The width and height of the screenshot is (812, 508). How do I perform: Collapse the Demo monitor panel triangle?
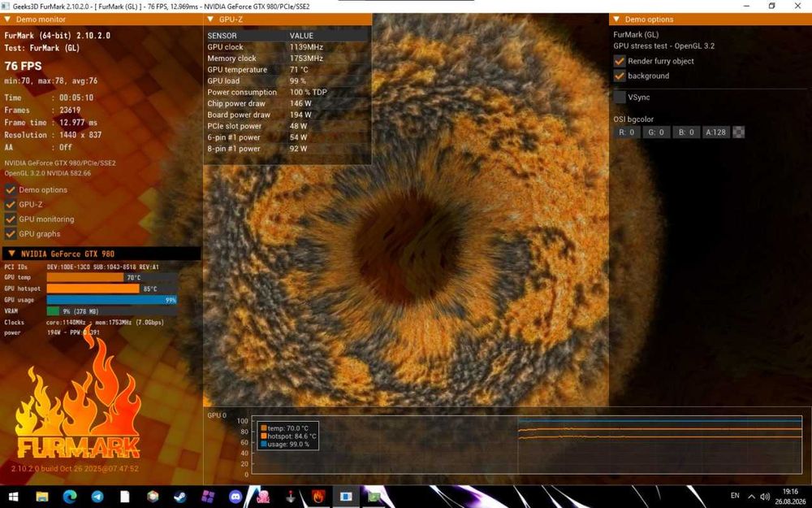tap(7, 20)
